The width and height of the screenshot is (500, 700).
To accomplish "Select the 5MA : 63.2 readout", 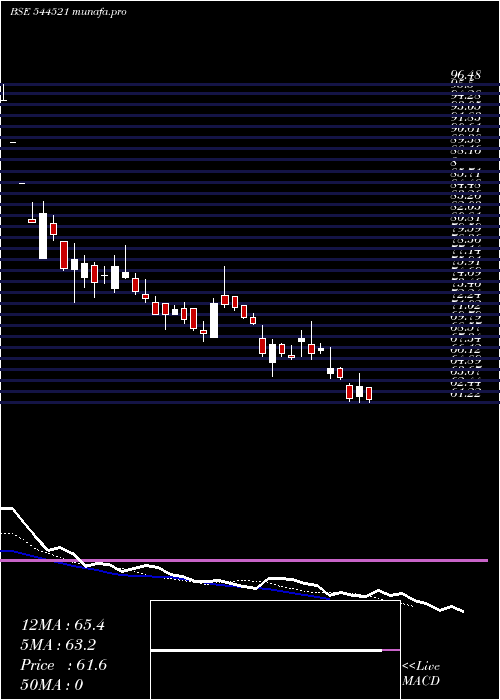I will tap(58, 645).
